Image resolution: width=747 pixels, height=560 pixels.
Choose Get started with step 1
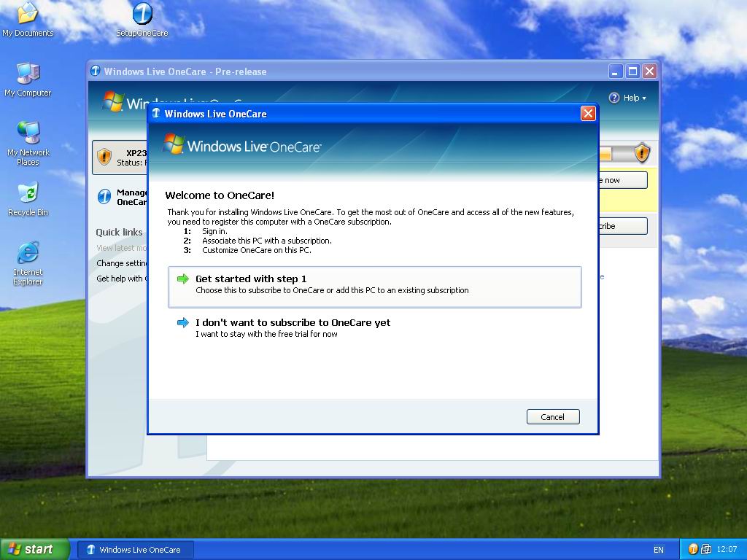tap(374, 287)
